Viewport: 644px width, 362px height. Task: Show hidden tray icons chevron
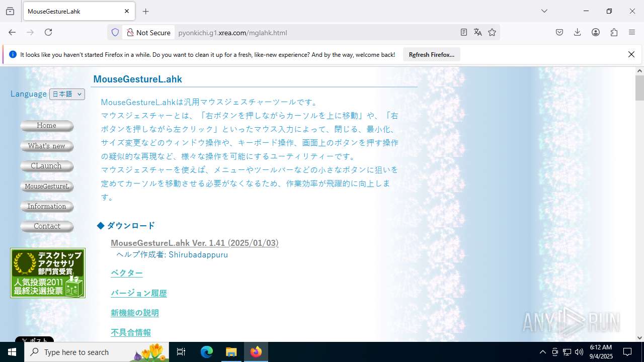542,352
